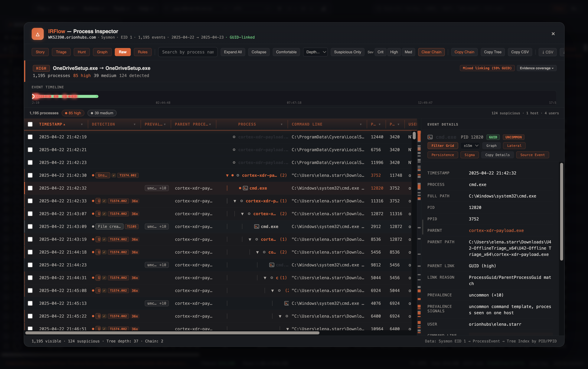This screenshot has height=369, width=588.
Task: Download CSV with the arrow CSV button
Action: 547,52
